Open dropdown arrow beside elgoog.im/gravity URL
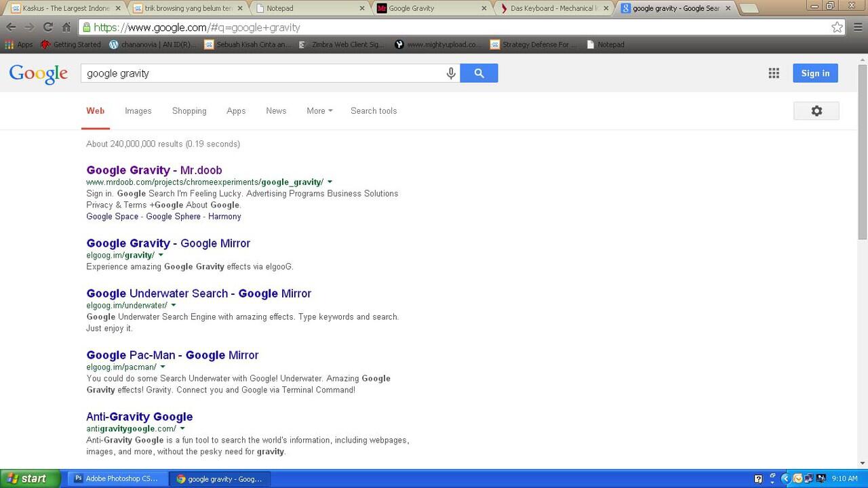 161,255
